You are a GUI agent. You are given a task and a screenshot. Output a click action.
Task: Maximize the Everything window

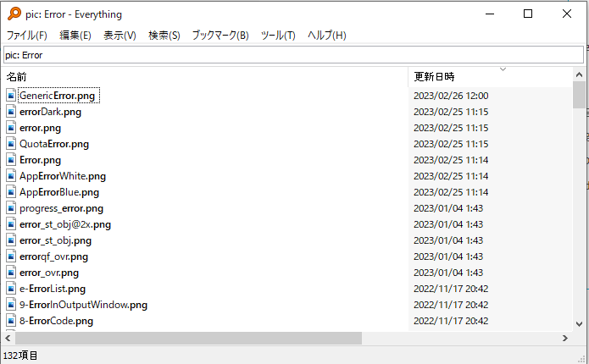point(528,14)
